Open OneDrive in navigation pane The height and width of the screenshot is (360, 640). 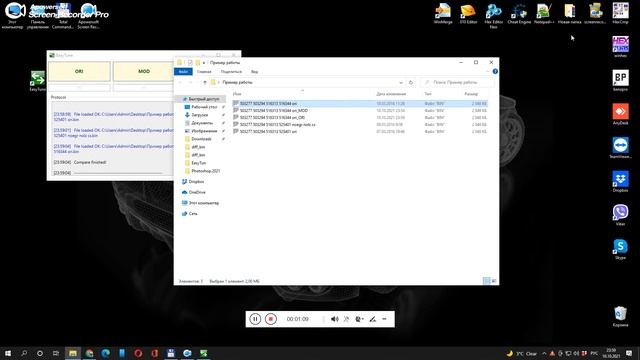(x=197, y=192)
